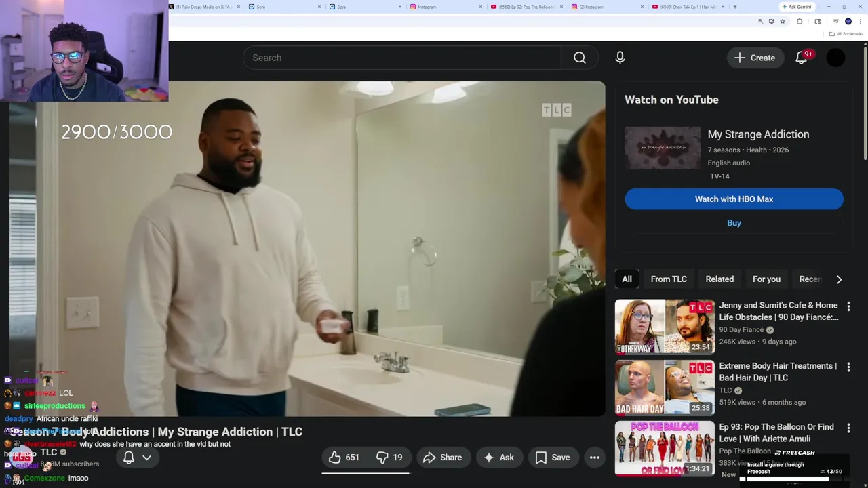Viewport: 868px width, 488px height.
Task: Click the search magnifier button
Action: 580,58
